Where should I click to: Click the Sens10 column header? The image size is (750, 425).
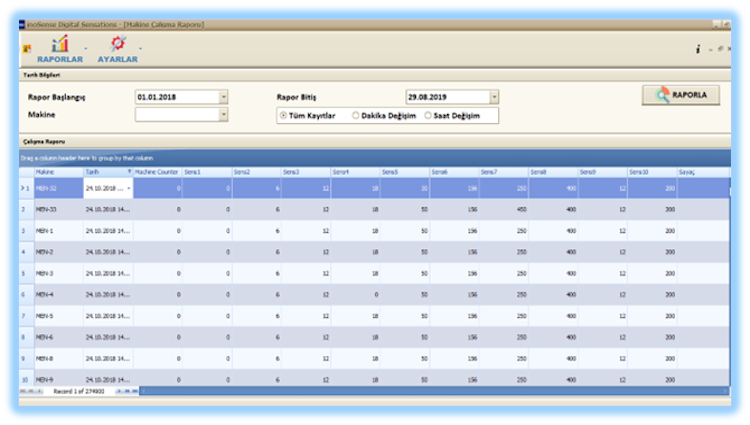pyautogui.click(x=652, y=172)
